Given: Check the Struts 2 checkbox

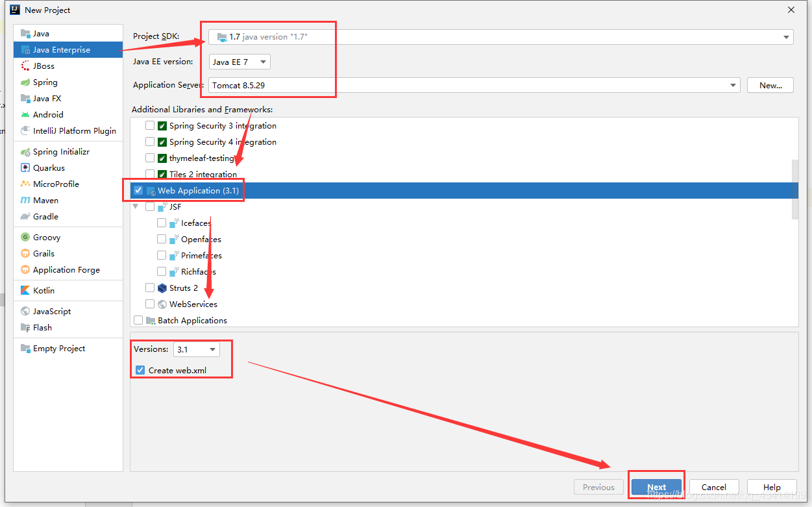Looking at the screenshot, I should 150,288.
